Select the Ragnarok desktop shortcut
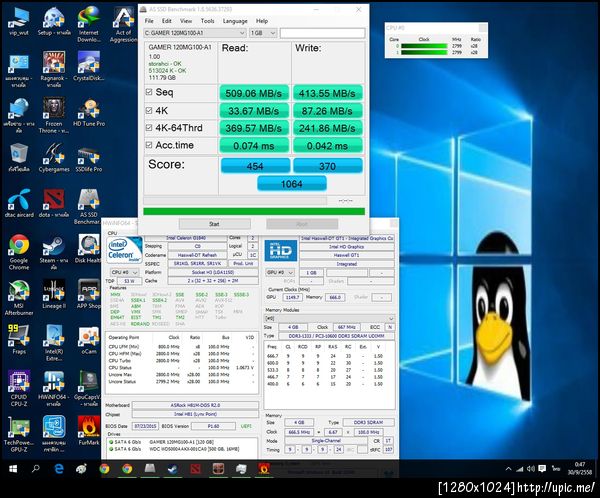The width and height of the screenshot is (600, 498). click(54, 70)
